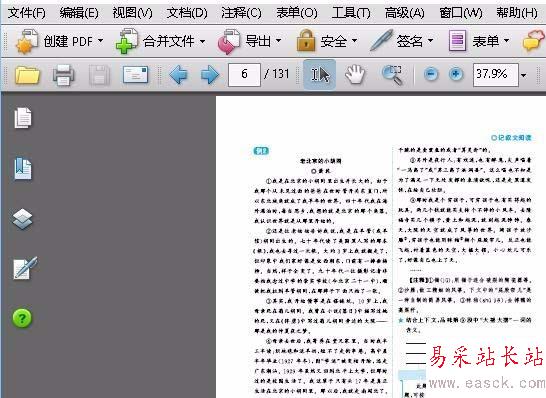Select the marquee zoom magnifier tool

click(392, 75)
